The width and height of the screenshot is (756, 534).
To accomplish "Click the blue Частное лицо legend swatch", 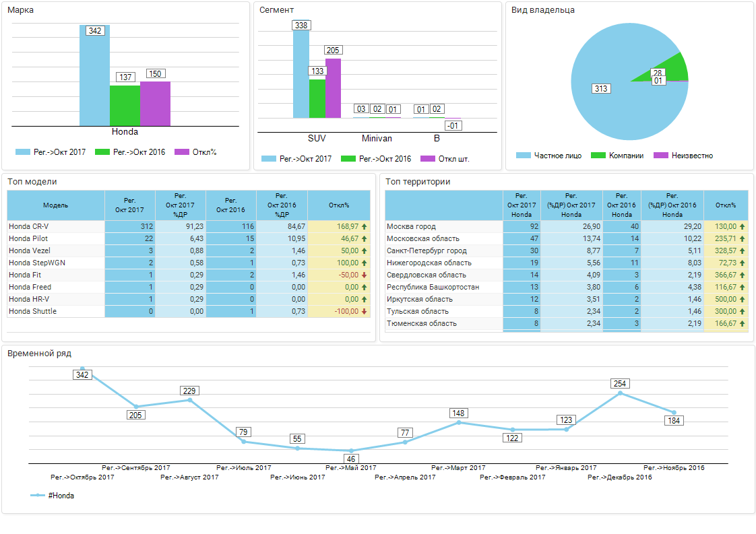I will (x=523, y=155).
